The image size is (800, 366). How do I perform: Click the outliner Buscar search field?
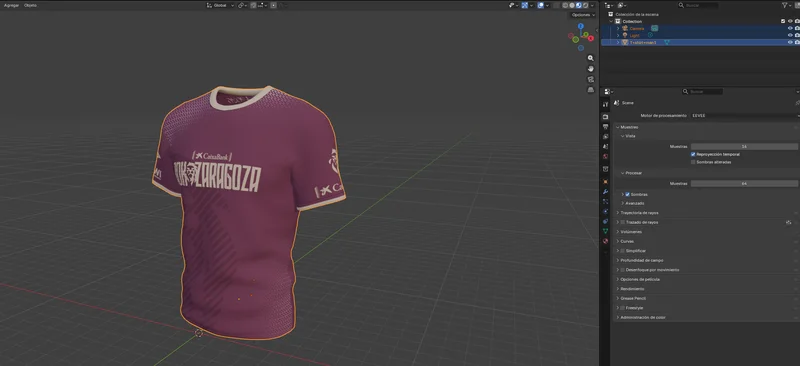[x=698, y=5]
